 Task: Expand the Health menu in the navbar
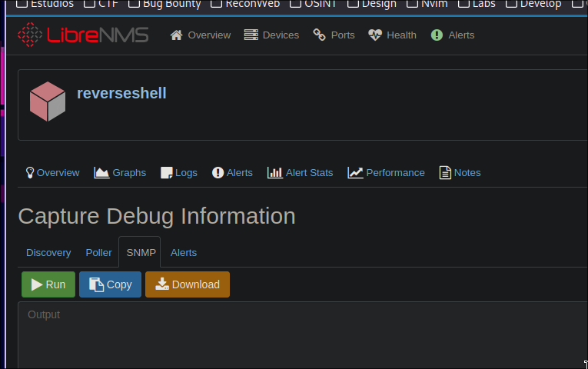pyautogui.click(x=392, y=35)
